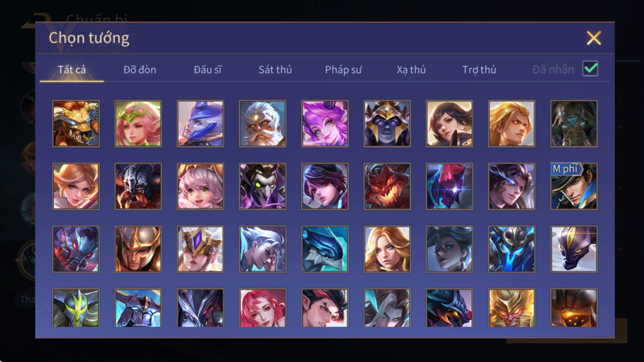Choose the golden monkey king hero portrait

pos(512,308)
